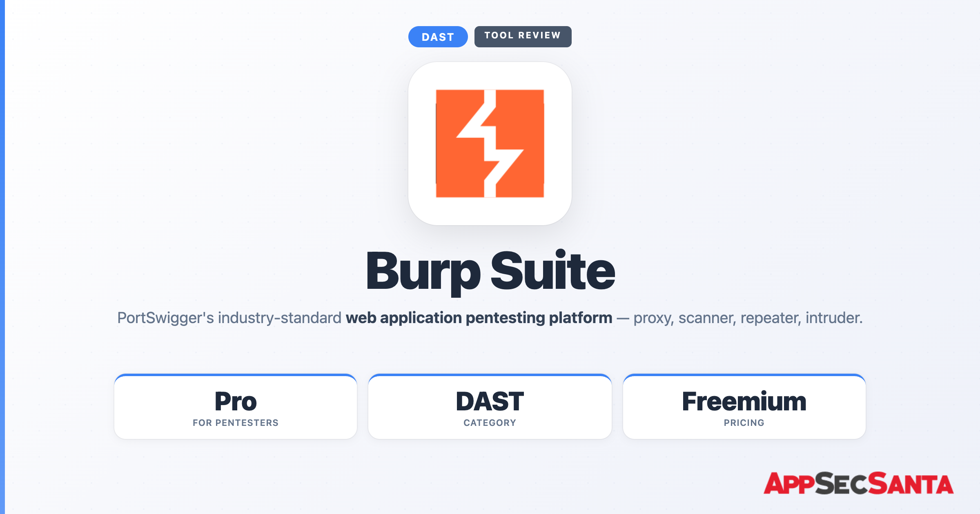
Task: Click the TOOL REVIEW tag
Action: pos(523,37)
